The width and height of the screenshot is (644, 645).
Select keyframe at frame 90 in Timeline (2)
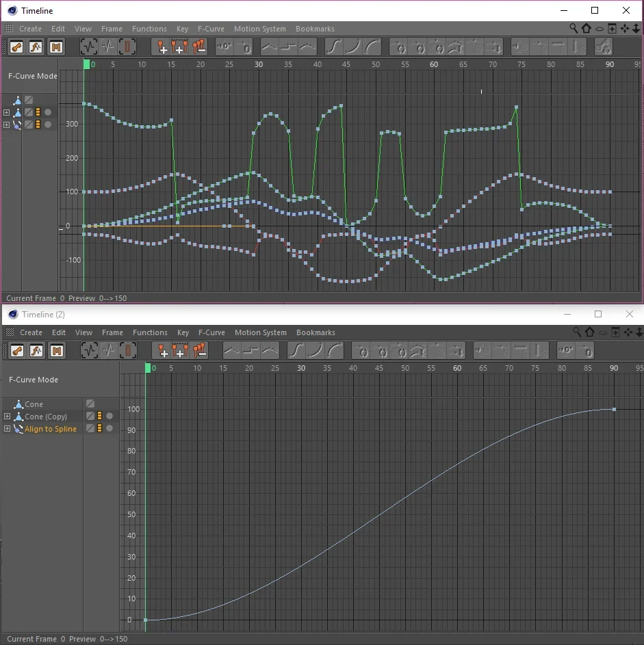tap(614, 409)
